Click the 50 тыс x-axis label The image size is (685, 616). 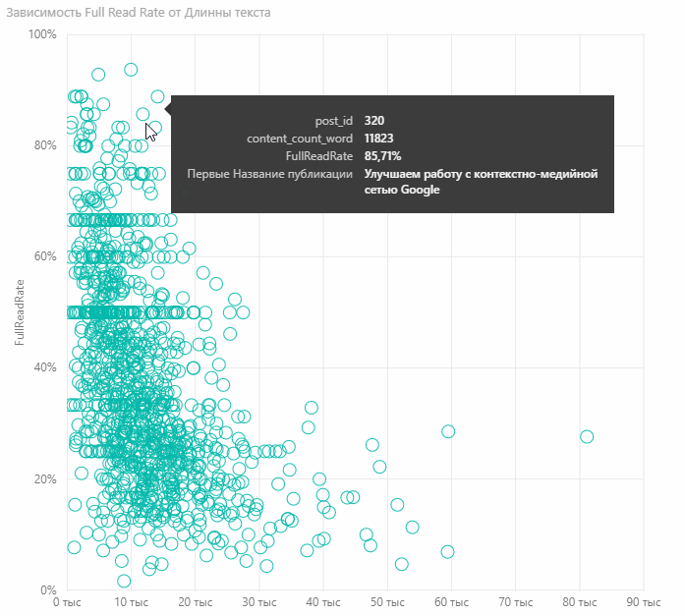point(387,602)
